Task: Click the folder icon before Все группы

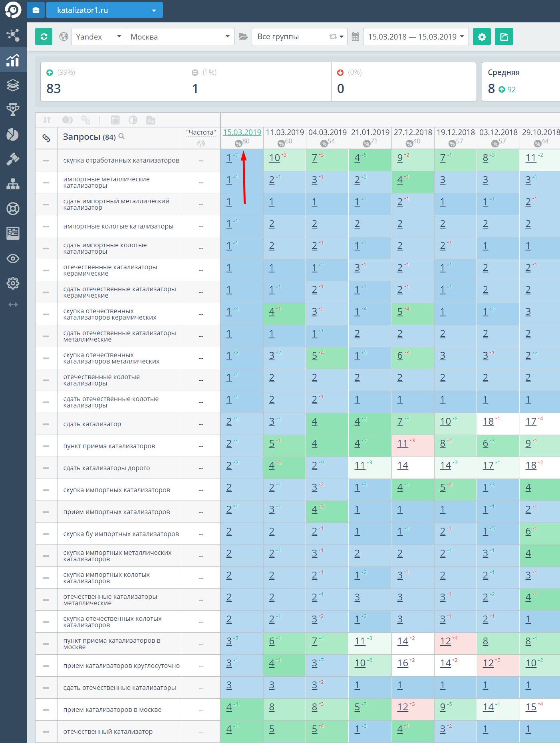Action: (243, 37)
